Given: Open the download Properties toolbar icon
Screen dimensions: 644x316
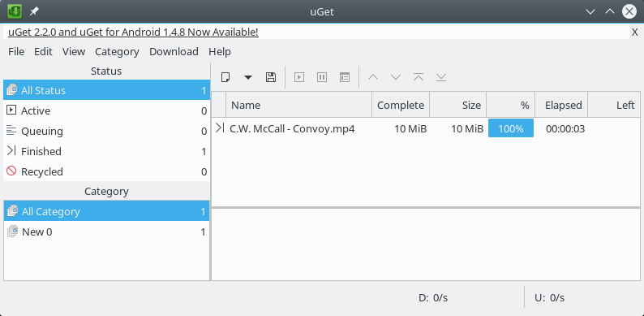Looking at the screenshot, I should pyautogui.click(x=345, y=77).
